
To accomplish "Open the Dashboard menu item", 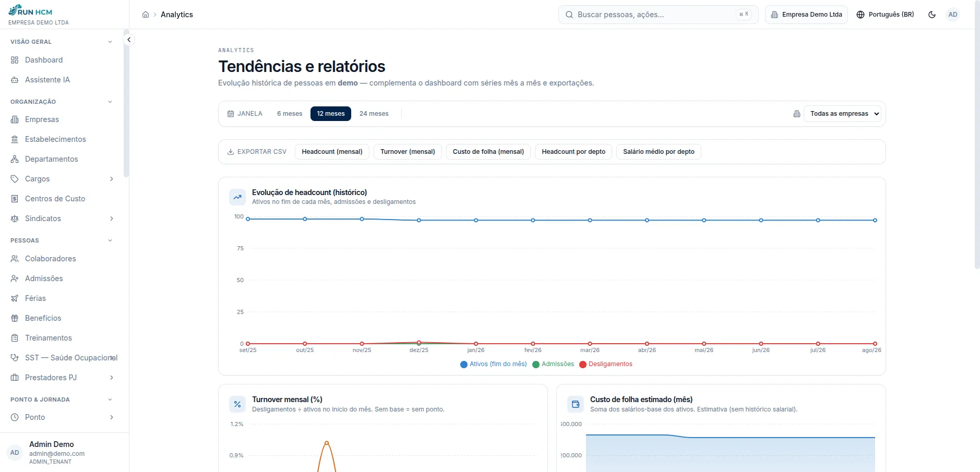I will (x=62, y=60).
